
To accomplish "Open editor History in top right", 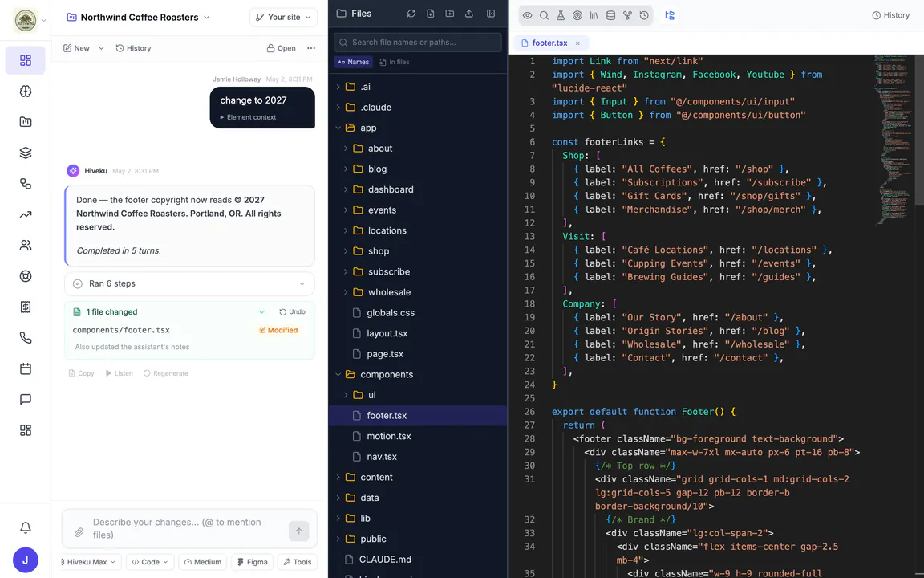I will click(x=890, y=15).
